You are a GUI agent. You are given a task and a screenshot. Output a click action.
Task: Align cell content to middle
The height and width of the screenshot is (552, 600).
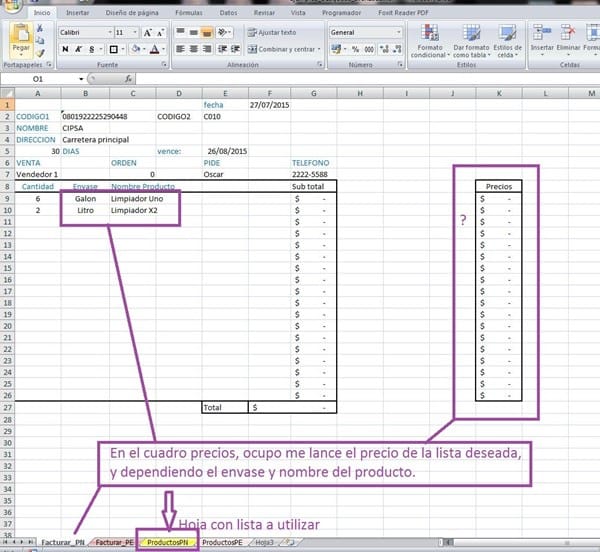coord(194,32)
